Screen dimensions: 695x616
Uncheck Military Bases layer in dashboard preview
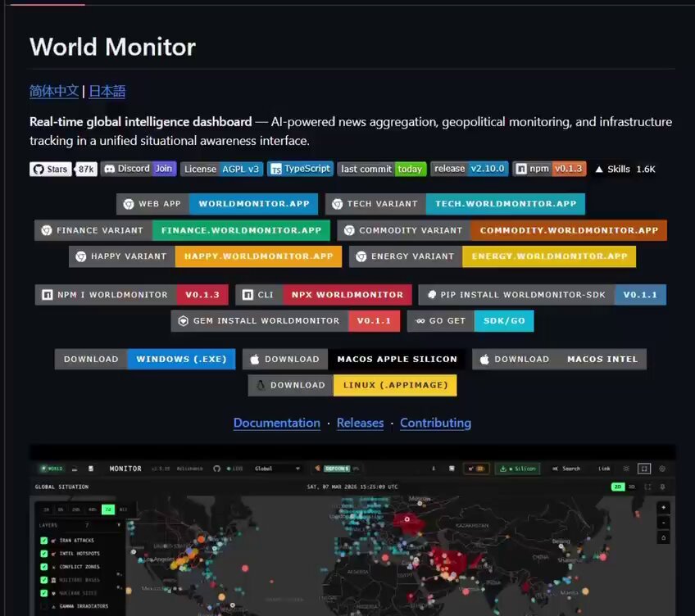[x=44, y=580]
